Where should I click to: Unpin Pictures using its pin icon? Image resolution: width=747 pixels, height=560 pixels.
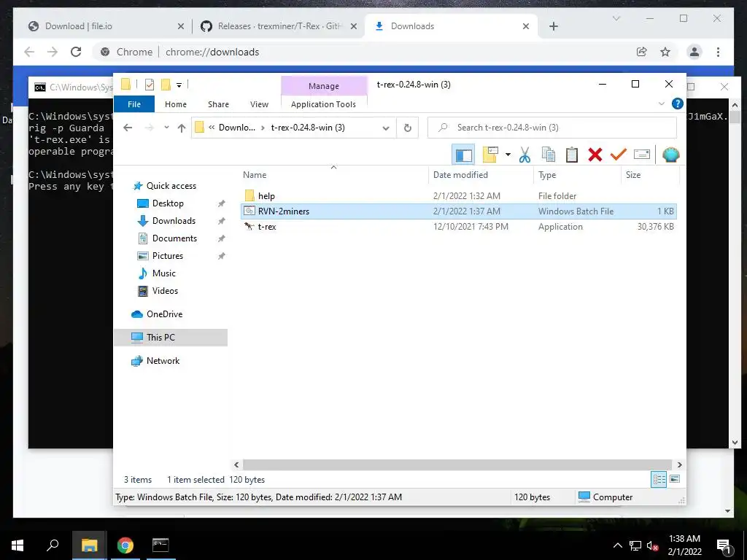221,256
